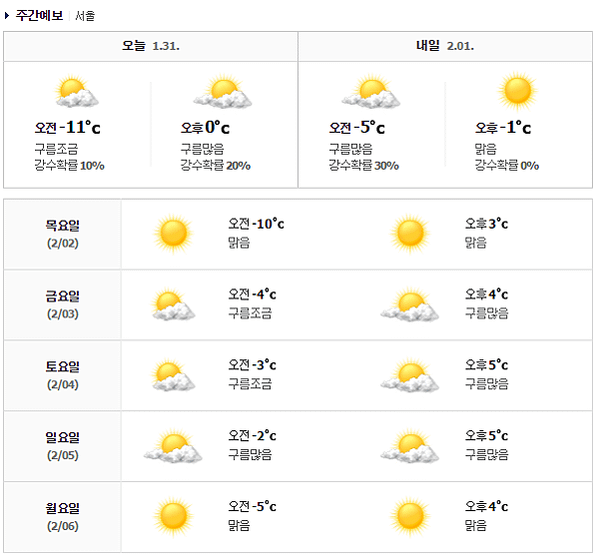The image size is (599, 560).
Task: Click Saturday 2/04 morning partly cloudy icon
Action: pyautogui.click(x=173, y=375)
